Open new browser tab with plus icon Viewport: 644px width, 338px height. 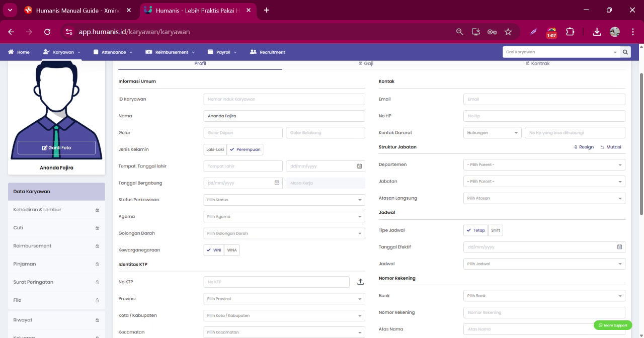(267, 10)
